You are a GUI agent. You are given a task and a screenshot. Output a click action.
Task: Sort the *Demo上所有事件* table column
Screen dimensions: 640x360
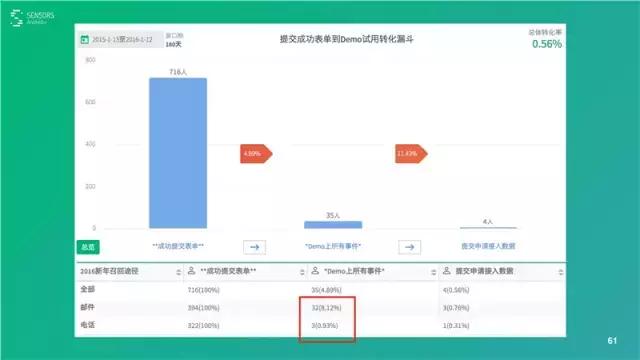click(433, 272)
